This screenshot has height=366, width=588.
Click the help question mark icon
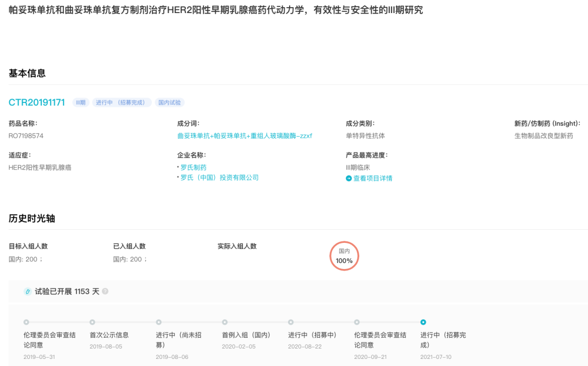click(105, 291)
